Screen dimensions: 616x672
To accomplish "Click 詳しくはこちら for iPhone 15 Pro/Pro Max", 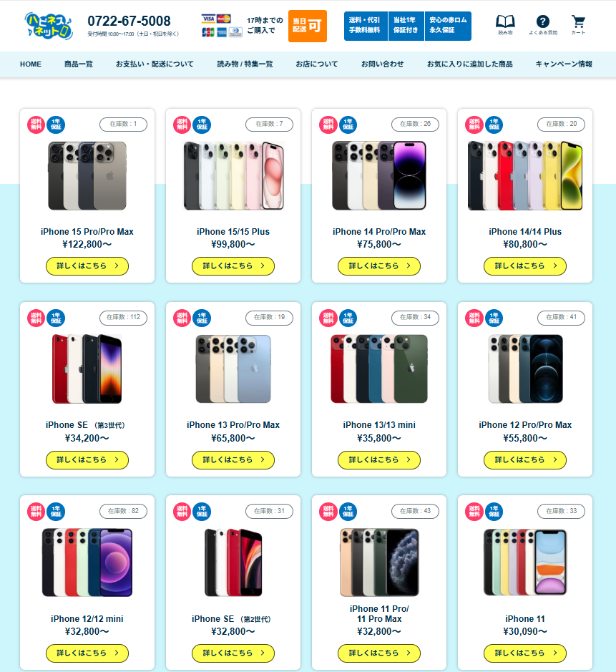I will [87, 266].
